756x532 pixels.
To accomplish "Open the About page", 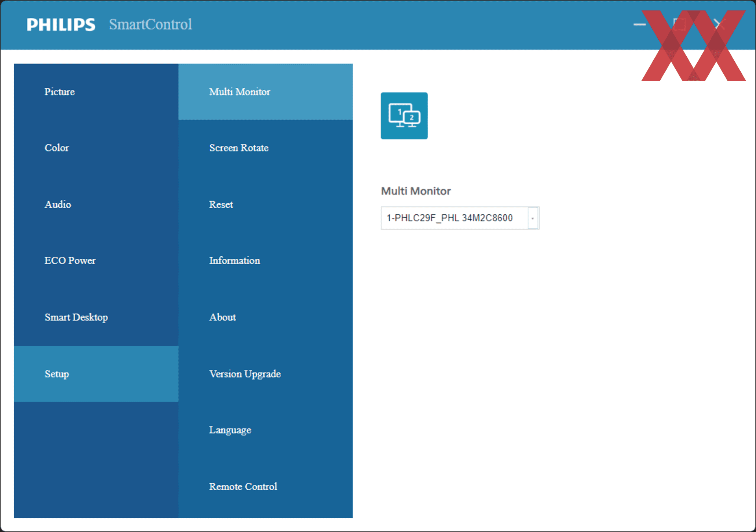I will 265,317.
